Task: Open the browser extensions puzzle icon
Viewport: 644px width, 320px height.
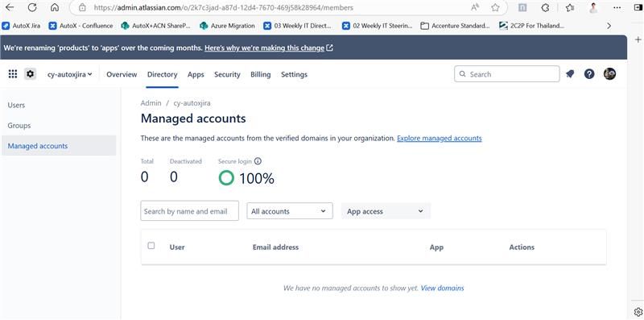Action: [546, 7]
